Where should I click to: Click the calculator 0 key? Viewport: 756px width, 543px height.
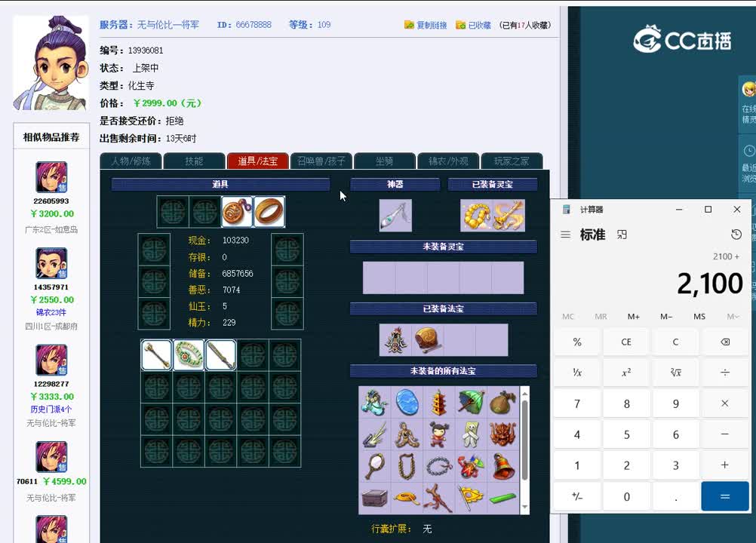click(626, 496)
